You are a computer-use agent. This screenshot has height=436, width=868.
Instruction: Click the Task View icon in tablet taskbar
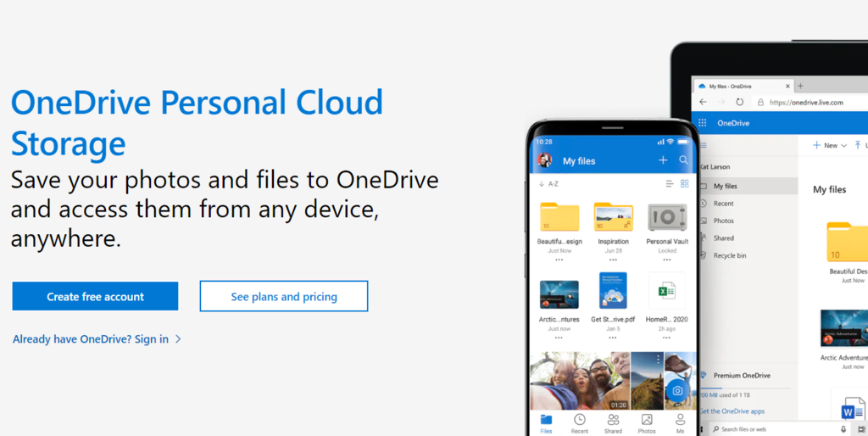pos(861,429)
